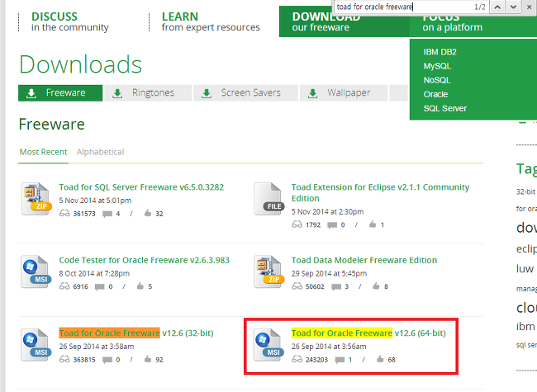Click the download arrow icon on Ringtones tab
Screen dimensions: 537x392
pos(117,93)
